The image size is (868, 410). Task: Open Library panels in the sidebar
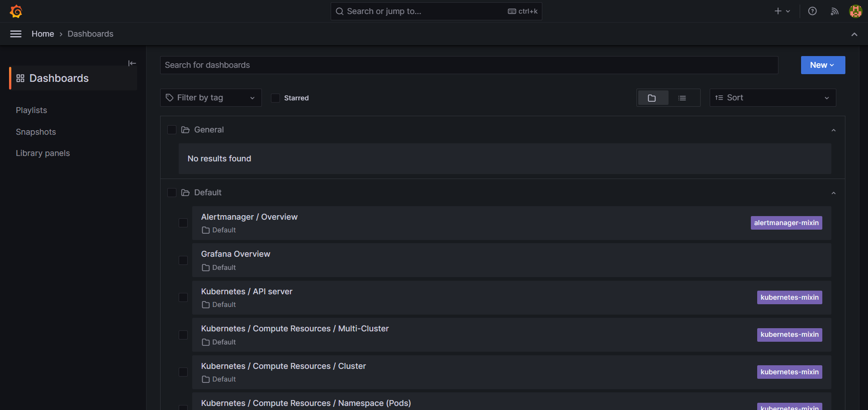click(43, 153)
